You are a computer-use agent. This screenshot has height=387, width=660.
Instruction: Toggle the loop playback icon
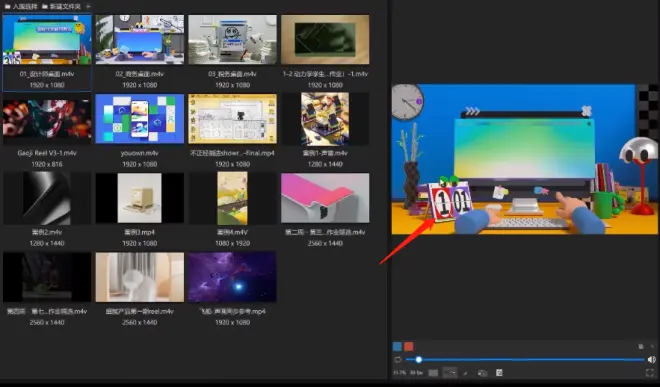(x=398, y=360)
